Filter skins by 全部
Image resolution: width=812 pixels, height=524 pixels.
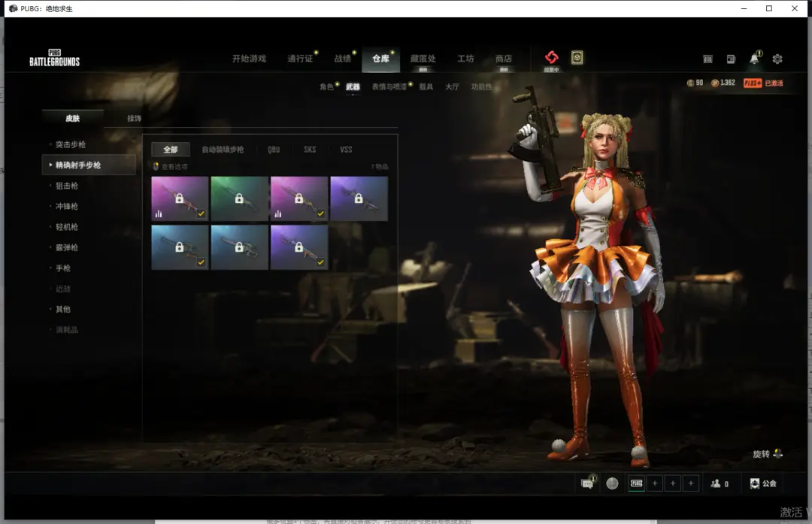(x=171, y=149)
